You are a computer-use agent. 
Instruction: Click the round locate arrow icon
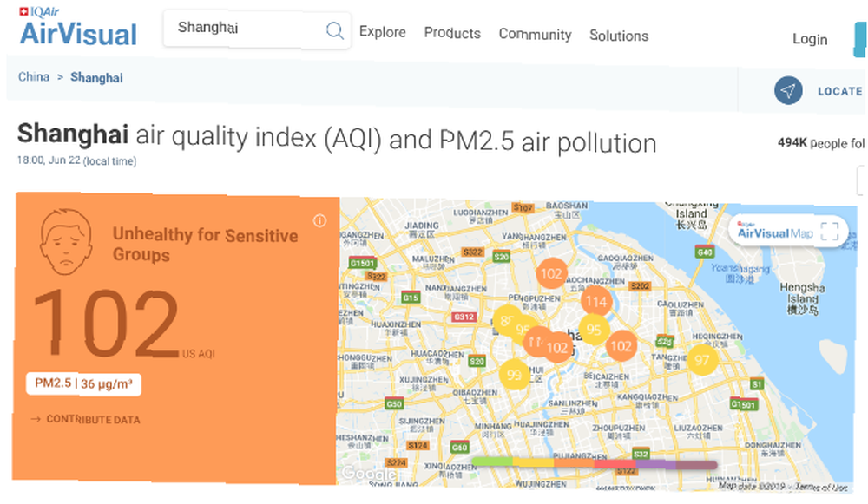[788, 90]
